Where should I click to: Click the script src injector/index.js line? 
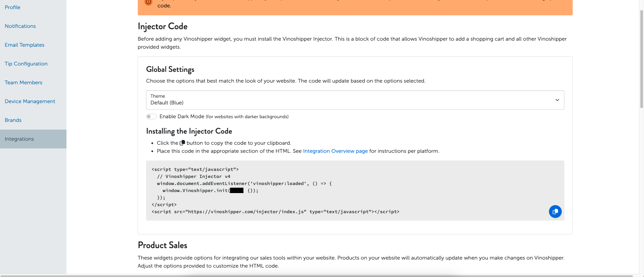(x=275, y=212)
